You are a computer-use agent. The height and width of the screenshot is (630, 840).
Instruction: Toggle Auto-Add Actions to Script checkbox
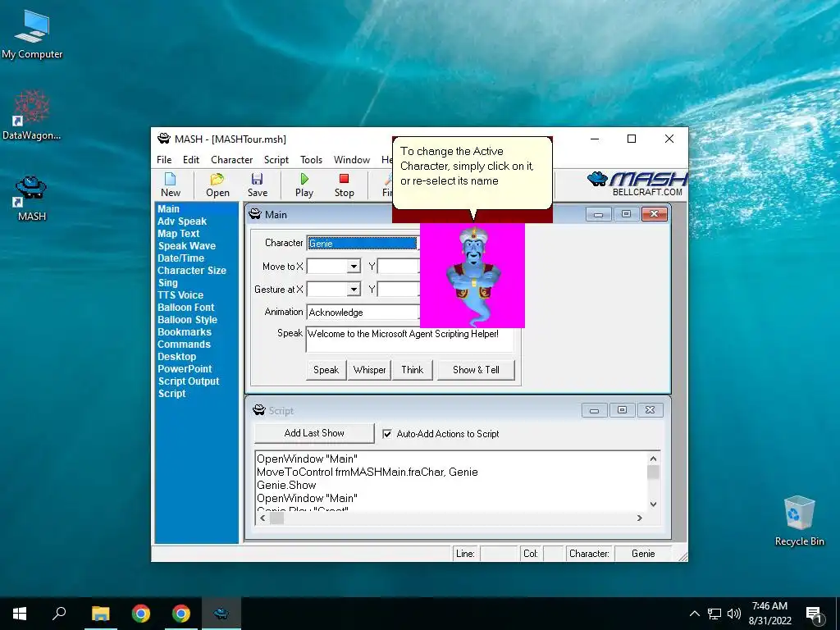pyautogui.click(x=387, y=434)
